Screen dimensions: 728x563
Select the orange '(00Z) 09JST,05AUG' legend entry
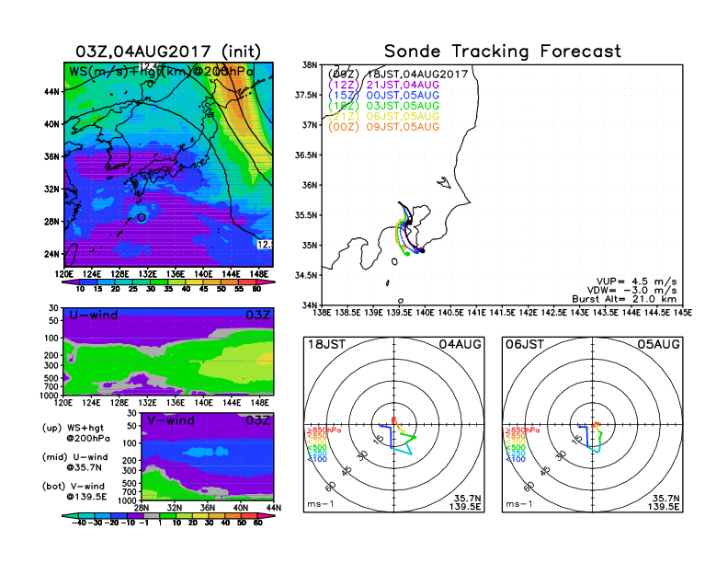[x=383, y=127]
